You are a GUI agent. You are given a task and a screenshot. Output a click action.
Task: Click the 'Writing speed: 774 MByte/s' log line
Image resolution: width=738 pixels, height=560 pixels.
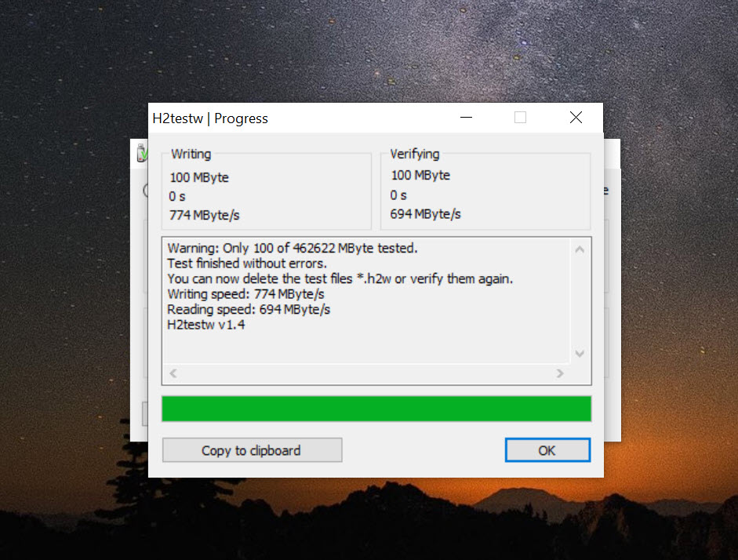245,294
